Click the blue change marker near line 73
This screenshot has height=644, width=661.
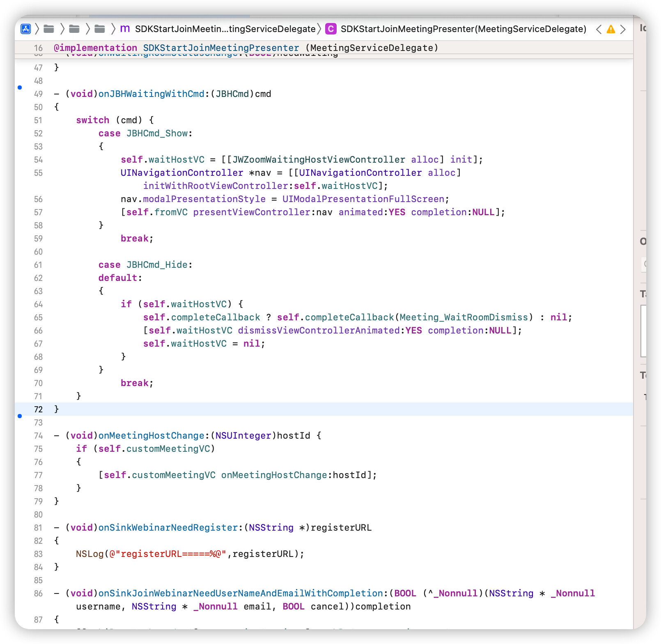point(20,416)
